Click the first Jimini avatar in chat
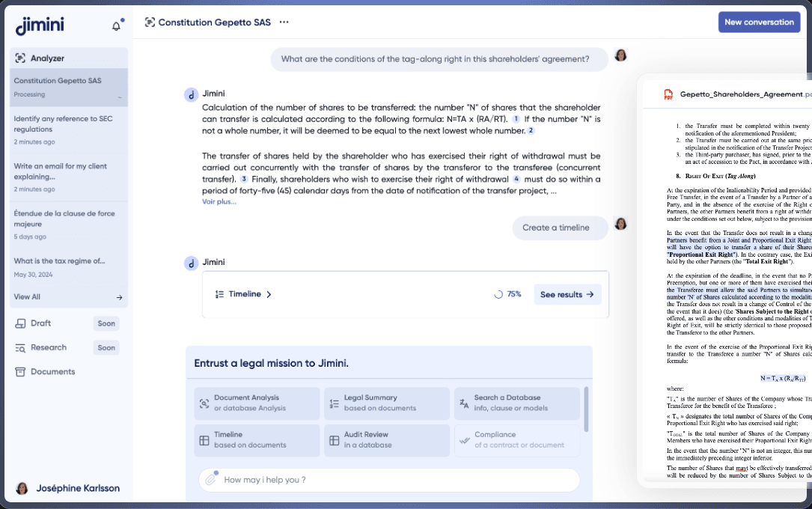Image resolution: width=812 pixels, height=509 pixels. pyautogui.click(x=191, y=94)
